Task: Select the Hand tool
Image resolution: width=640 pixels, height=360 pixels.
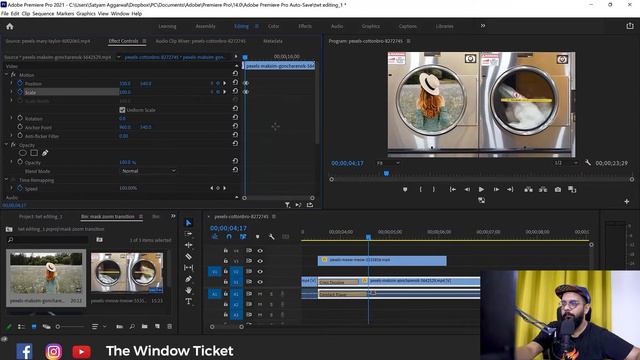Action: tap(188, 290)
